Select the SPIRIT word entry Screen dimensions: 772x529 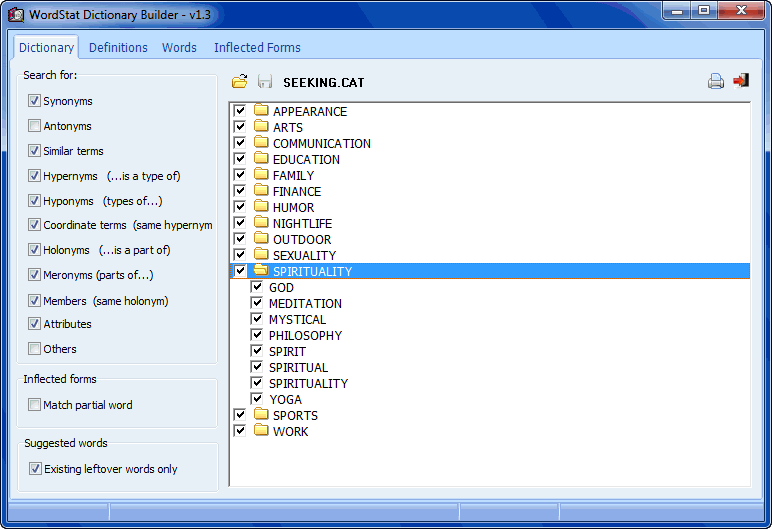point(287,352)
